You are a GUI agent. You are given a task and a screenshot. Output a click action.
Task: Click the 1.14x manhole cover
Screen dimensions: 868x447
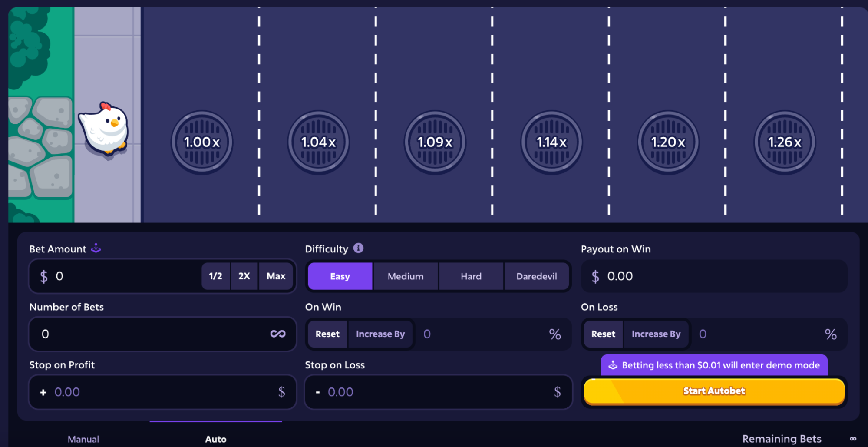(x=551, y=142)
